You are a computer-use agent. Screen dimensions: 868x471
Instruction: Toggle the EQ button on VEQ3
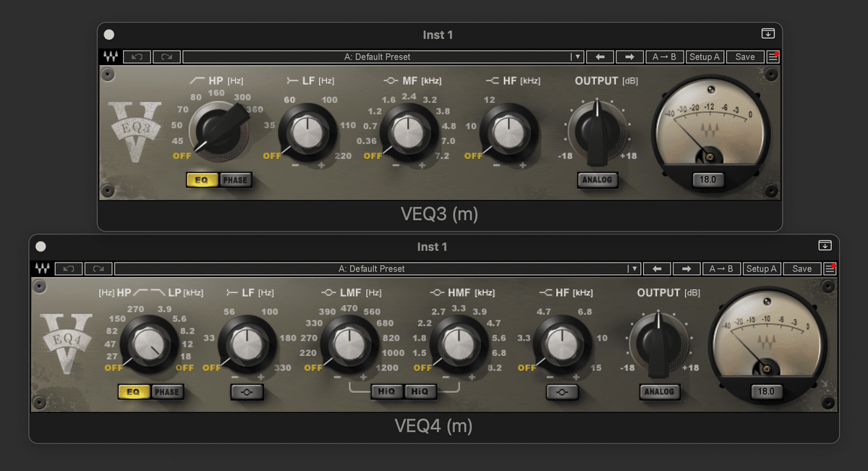coord(201,180)
